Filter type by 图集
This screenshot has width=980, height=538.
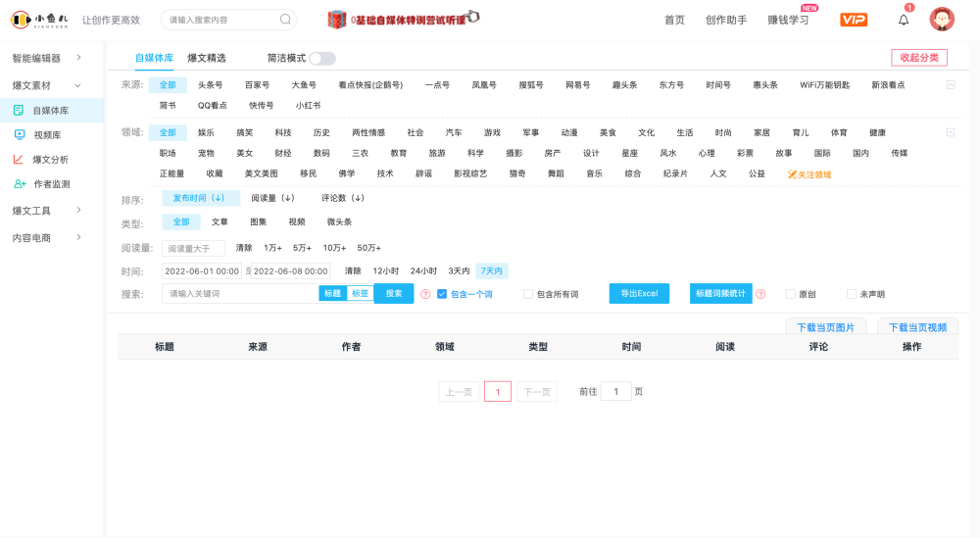click(x=258, y=221)
